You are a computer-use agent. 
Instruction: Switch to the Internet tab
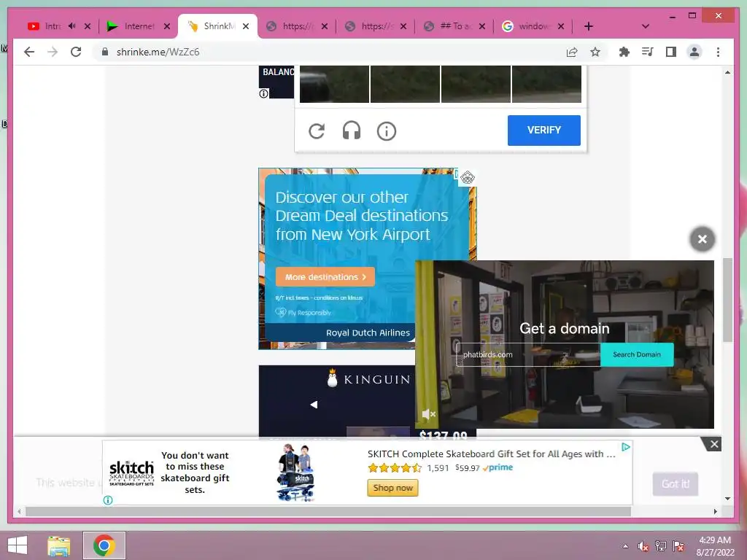coord(139,26)
